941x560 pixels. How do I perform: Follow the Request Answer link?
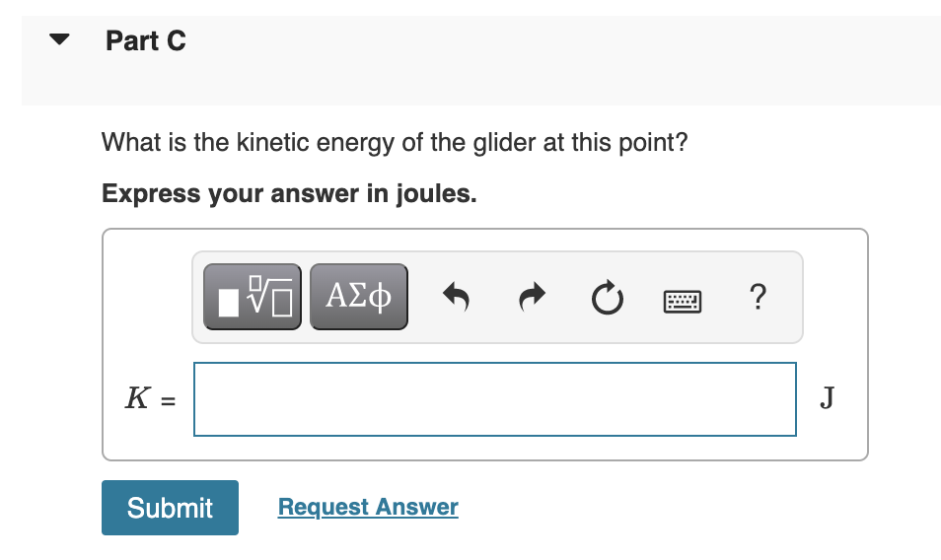pos(368,507)
